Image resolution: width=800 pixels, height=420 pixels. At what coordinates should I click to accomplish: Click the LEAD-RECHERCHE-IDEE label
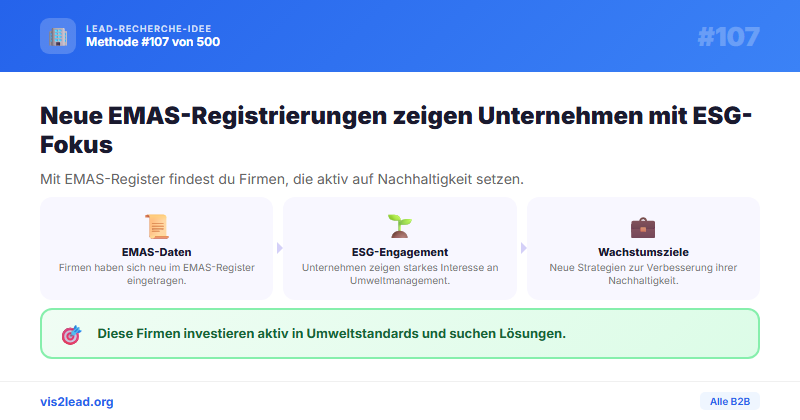click(148, 29)
